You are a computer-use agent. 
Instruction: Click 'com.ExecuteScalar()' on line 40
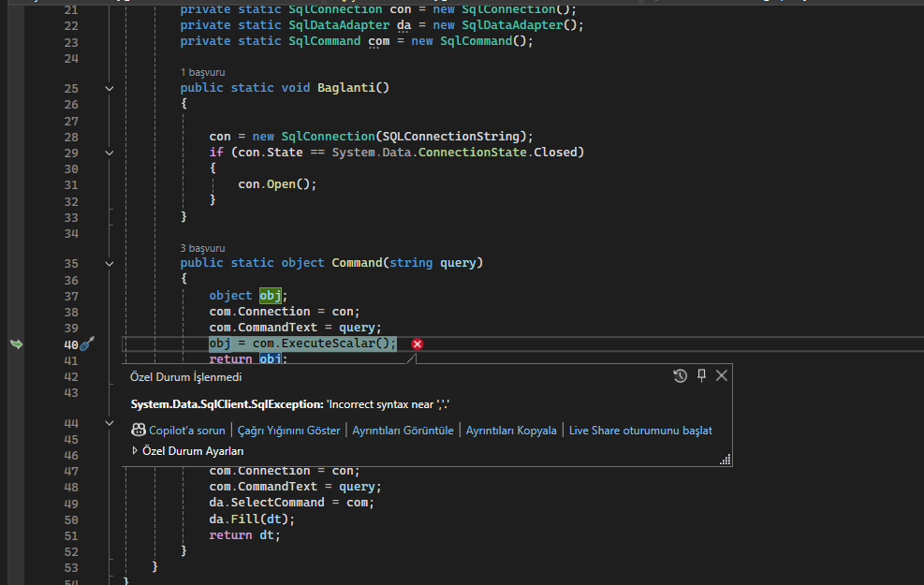[322, 344]
